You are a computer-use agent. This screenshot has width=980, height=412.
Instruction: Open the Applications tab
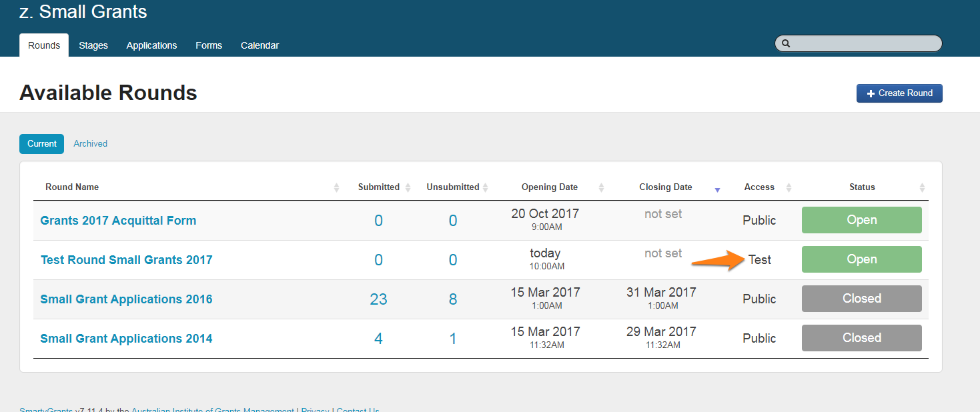[x=151, y=45]
